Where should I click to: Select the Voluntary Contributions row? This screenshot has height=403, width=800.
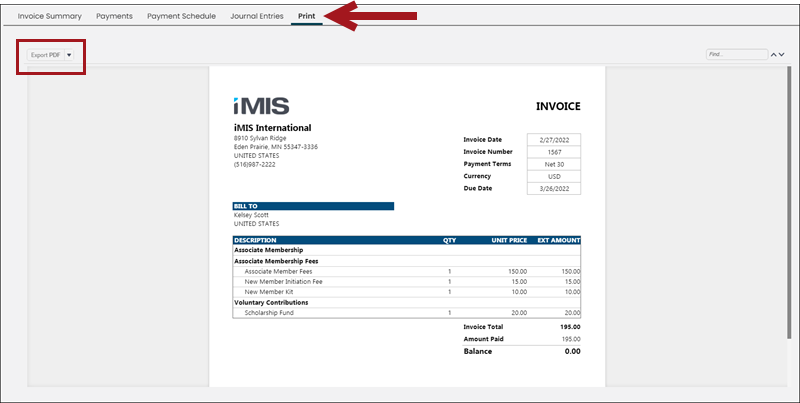pyautogui.click(x=407, y=303)
